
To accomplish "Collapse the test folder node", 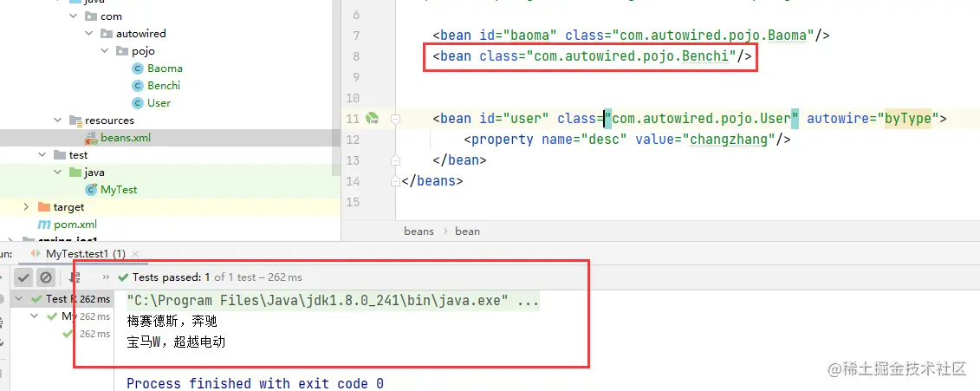I will (42, 154).
